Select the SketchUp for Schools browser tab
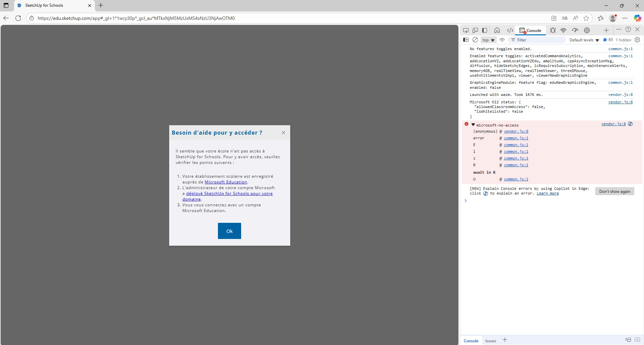 tap(54, 5)
